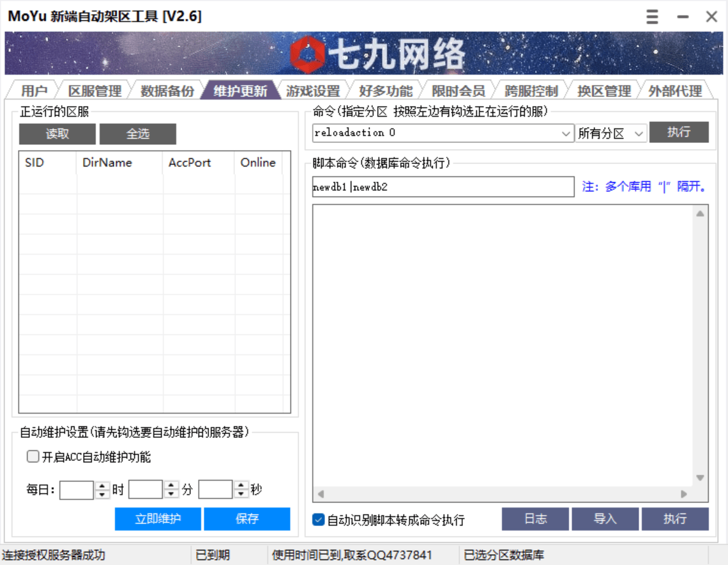
Task: Open the 日志 log panel
Action: coord(535,518)
